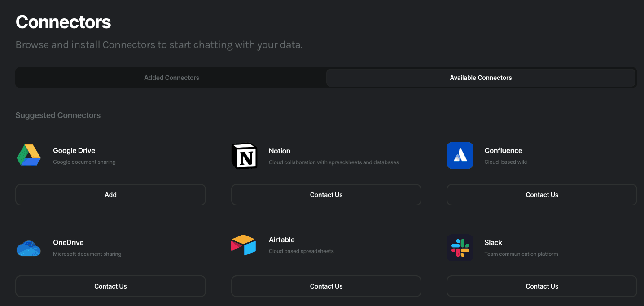
Task: Click the Suggested Connectors section label
Action: (58, 115)
